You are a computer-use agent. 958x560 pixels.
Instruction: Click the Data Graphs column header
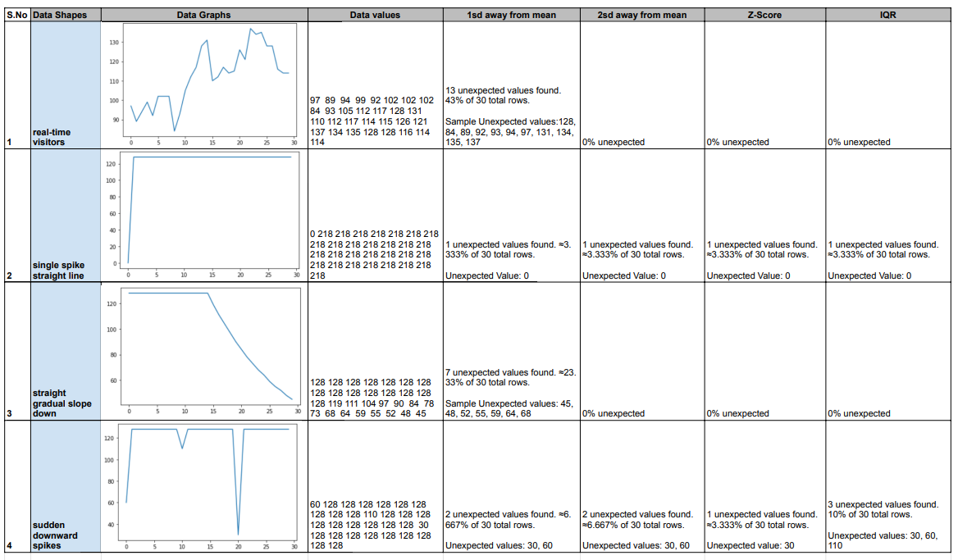pos(204,15)
